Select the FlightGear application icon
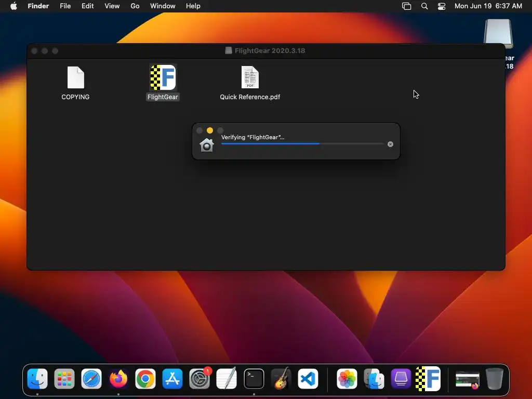The width and height of the screenshot is (532, 399). [x=163, y=78]
